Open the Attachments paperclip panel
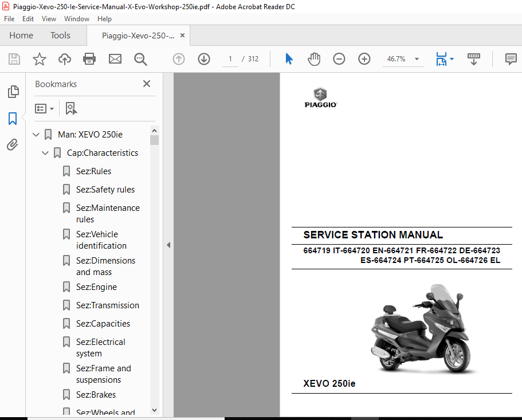522x420 pixels. point(13,145)
